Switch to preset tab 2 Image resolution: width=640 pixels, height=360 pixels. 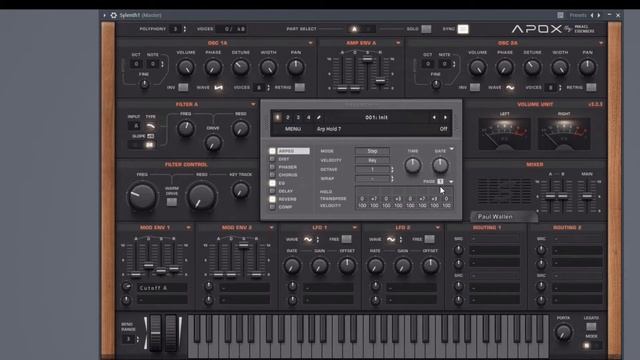288,118
